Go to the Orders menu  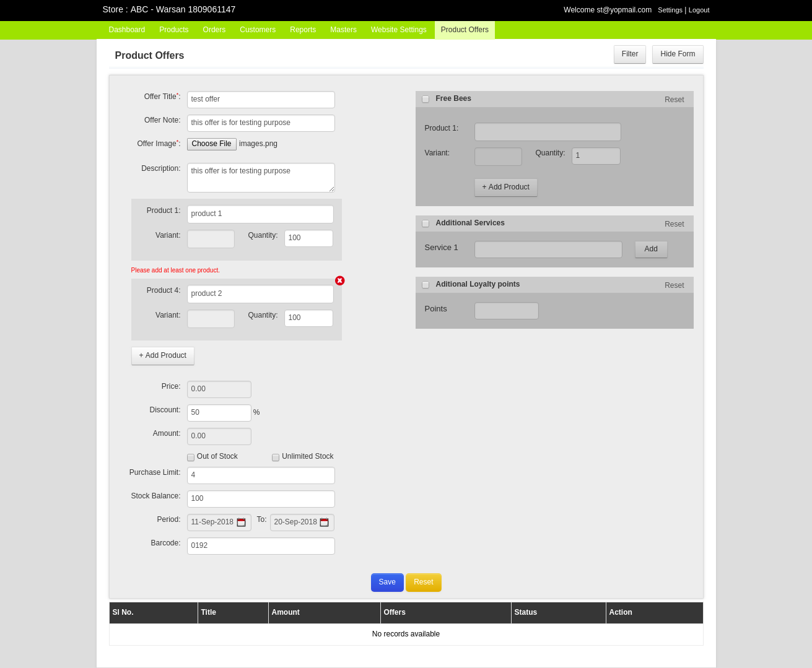pyautogui.click(x=214, y=30)
